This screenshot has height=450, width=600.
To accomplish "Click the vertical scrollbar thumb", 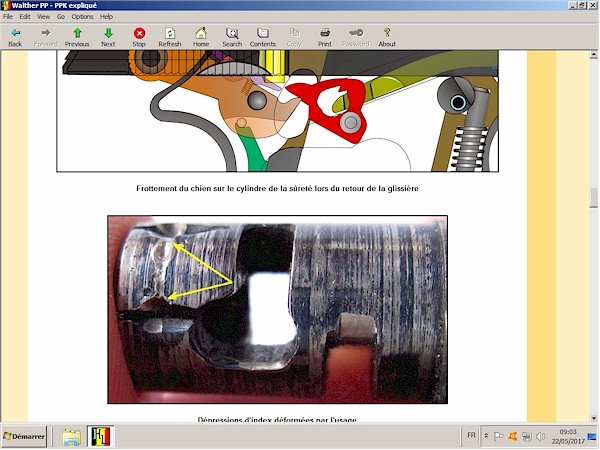I will 593,197.
